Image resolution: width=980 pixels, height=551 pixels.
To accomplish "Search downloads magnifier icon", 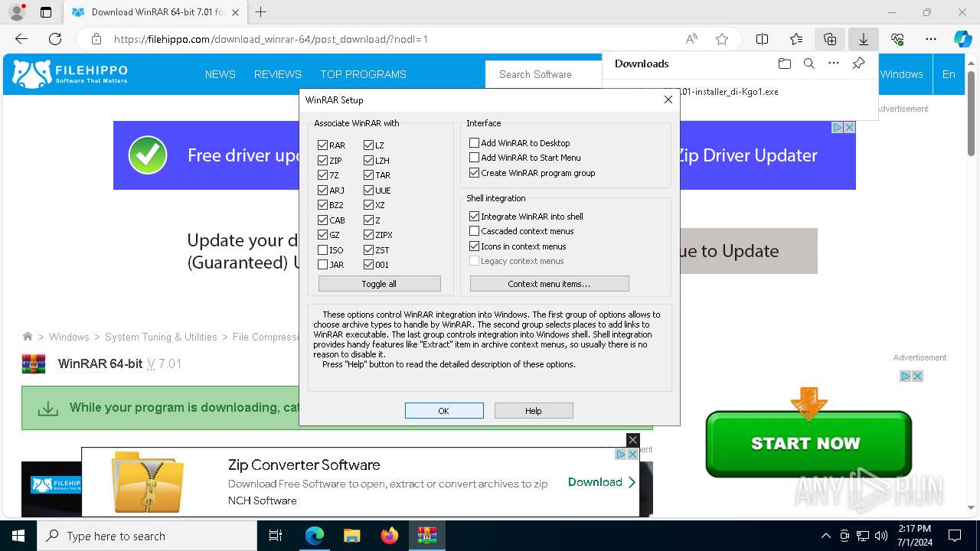I will [x=808, y=64].
